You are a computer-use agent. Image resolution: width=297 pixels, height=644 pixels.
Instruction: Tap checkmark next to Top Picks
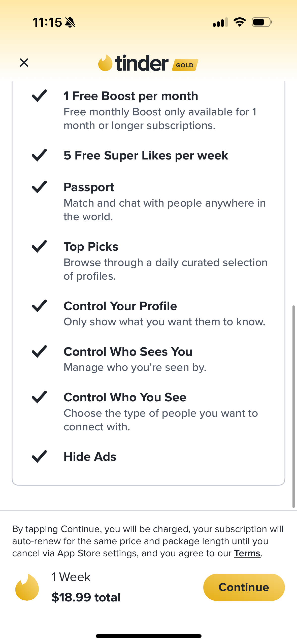tap(39, 246)
